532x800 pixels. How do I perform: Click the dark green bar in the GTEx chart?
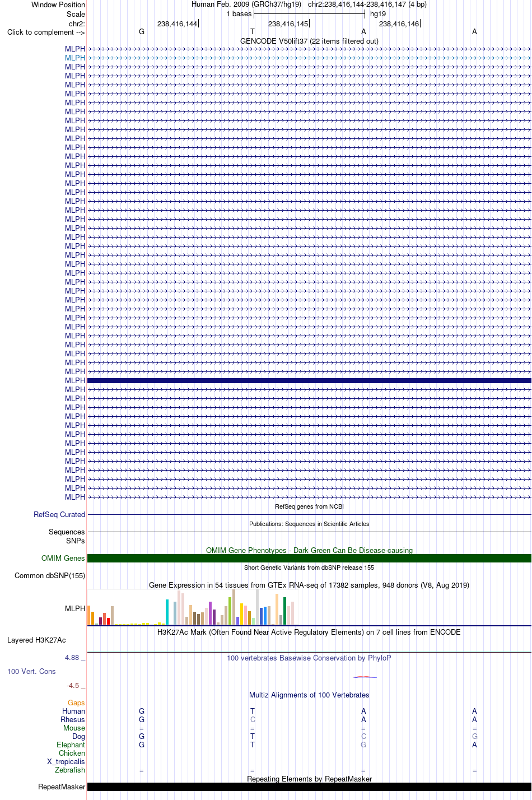[285, 611]
